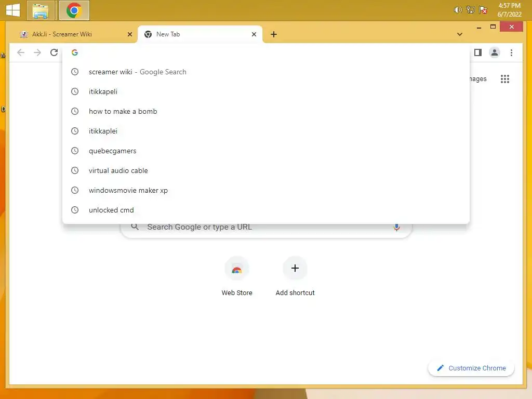Open the profile avatar button
Screen dimensions: 532x399
495,52
